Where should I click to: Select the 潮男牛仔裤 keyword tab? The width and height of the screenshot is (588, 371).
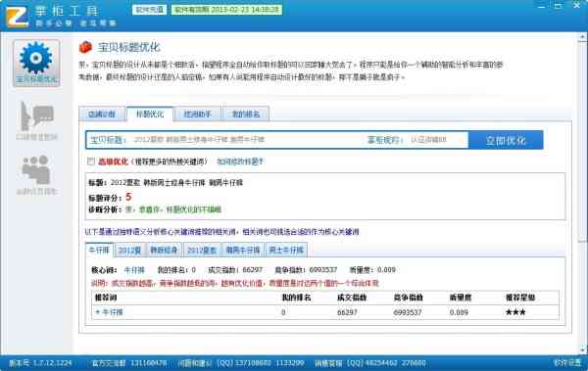[243, 251]
